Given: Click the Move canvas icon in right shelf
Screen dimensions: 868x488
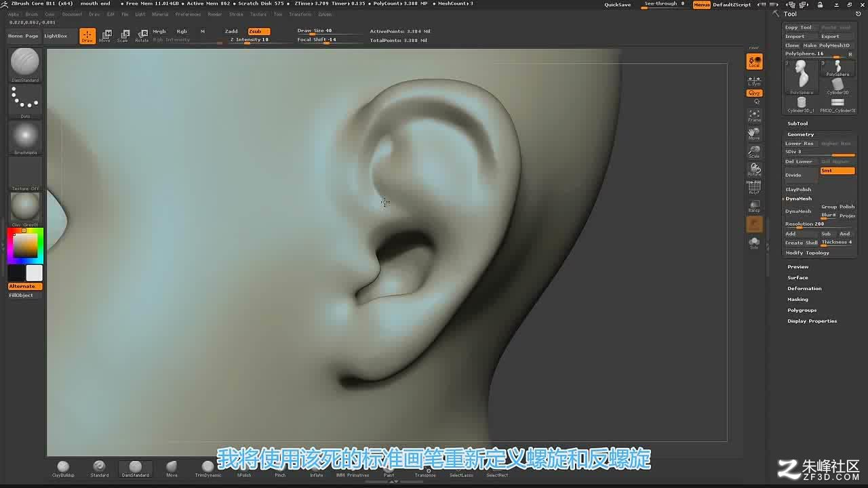Looking at the screenshot, I should [x=754, y=134].
